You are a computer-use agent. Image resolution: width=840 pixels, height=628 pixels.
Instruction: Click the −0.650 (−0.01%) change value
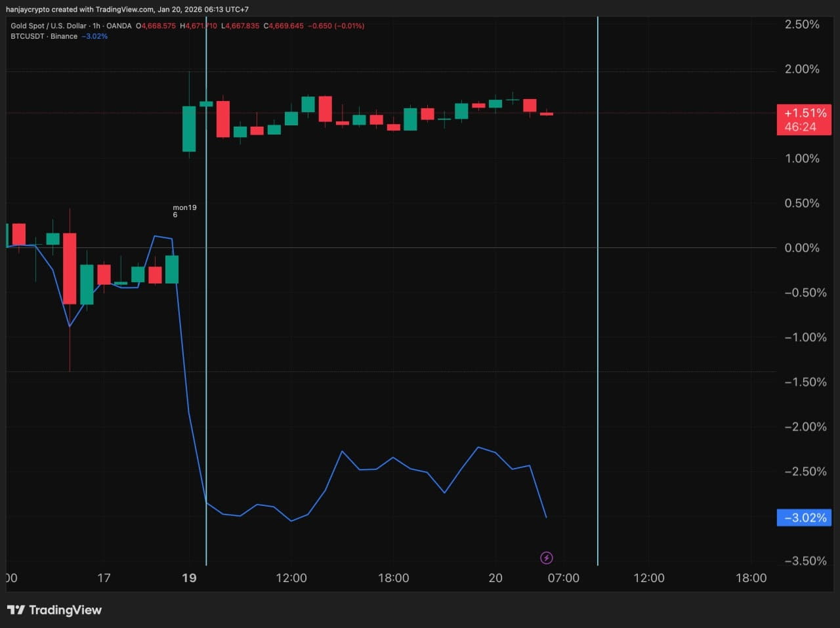pos(337,26)
